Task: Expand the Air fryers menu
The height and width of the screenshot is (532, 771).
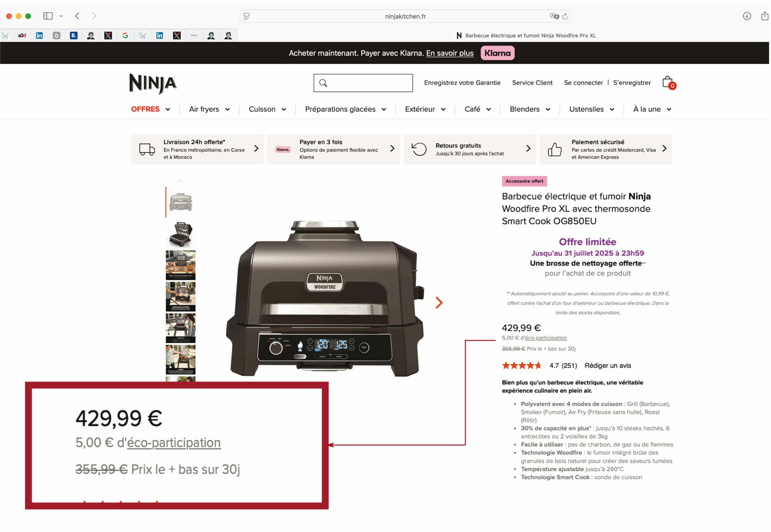Action: tap(209, 109)
